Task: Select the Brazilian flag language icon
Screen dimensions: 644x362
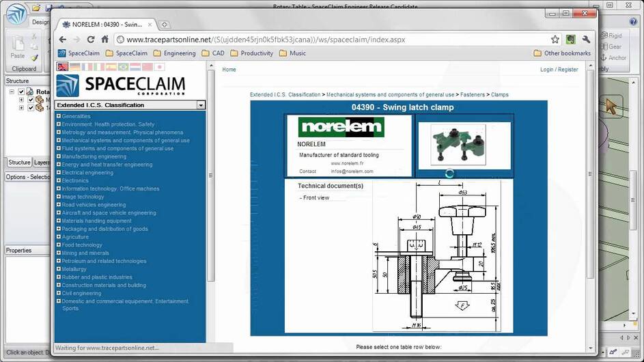Action: (x=123, y=66)
